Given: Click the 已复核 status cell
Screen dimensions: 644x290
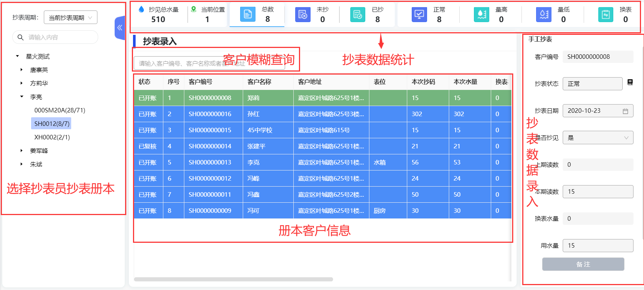Looking at the screenshot, I should tap(148, 146).
